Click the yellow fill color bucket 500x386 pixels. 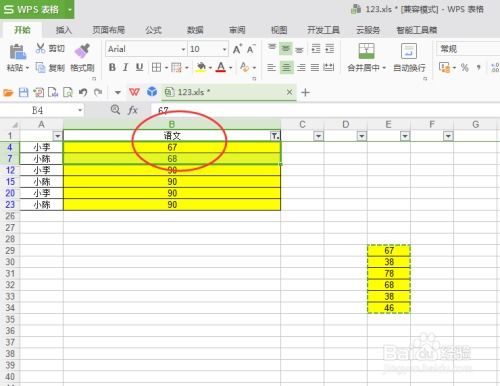coord(201,68)
